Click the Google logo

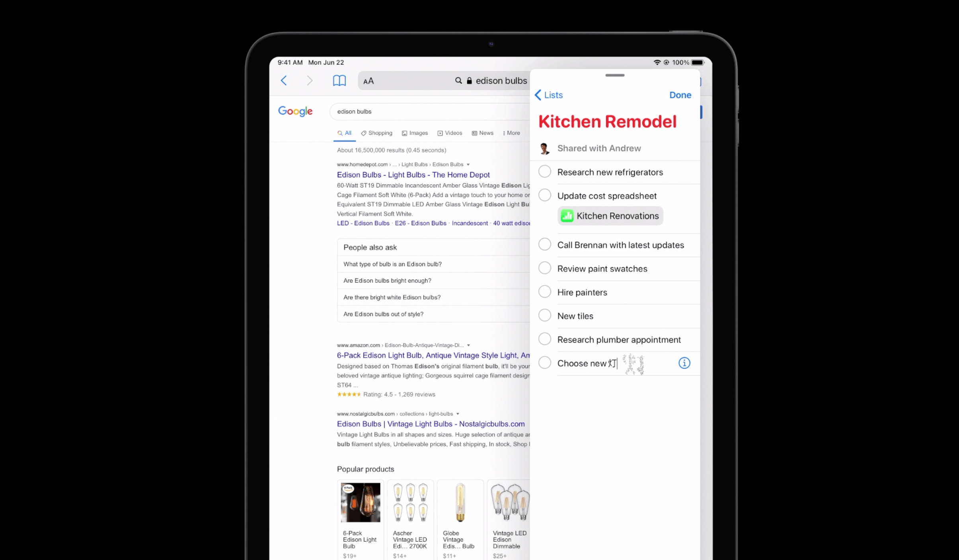tap(295, 111)
